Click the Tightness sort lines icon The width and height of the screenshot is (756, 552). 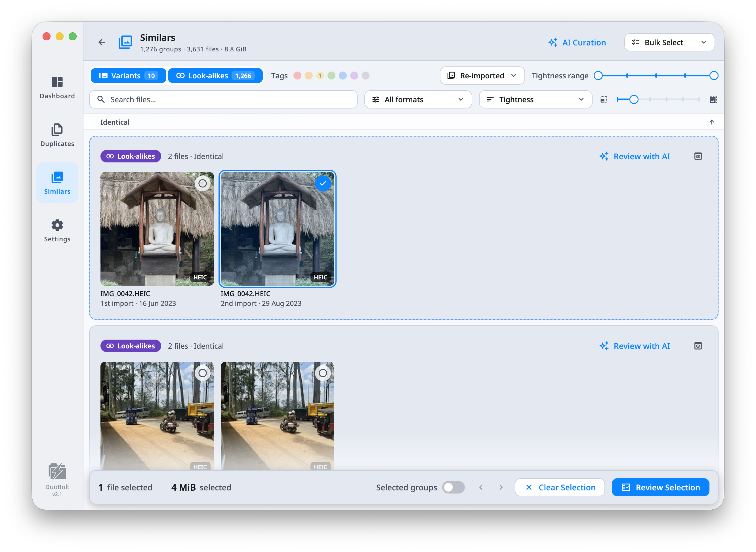point(490,99)
